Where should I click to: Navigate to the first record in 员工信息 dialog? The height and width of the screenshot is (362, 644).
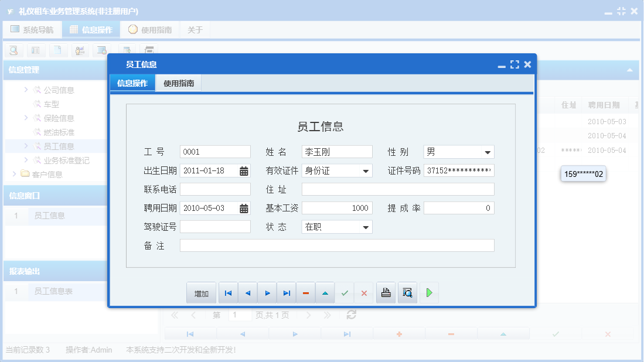point(228,292)
